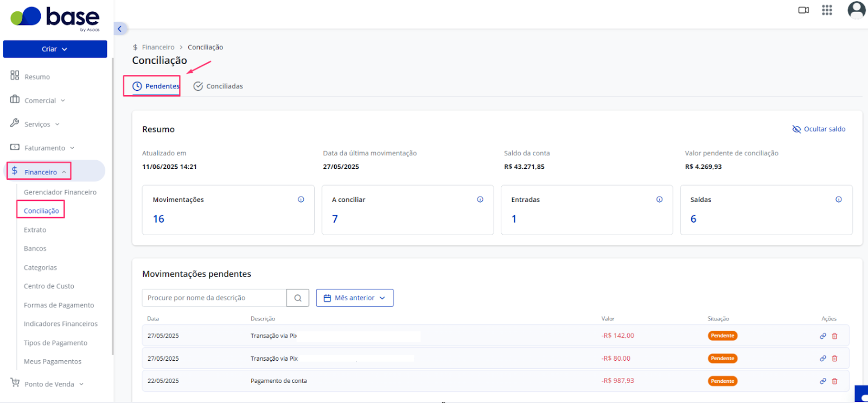Viewport: 868px width, 403px height.
Task: Open Formas de Pagamento in sidebar
Action: (x=59, y=305)
